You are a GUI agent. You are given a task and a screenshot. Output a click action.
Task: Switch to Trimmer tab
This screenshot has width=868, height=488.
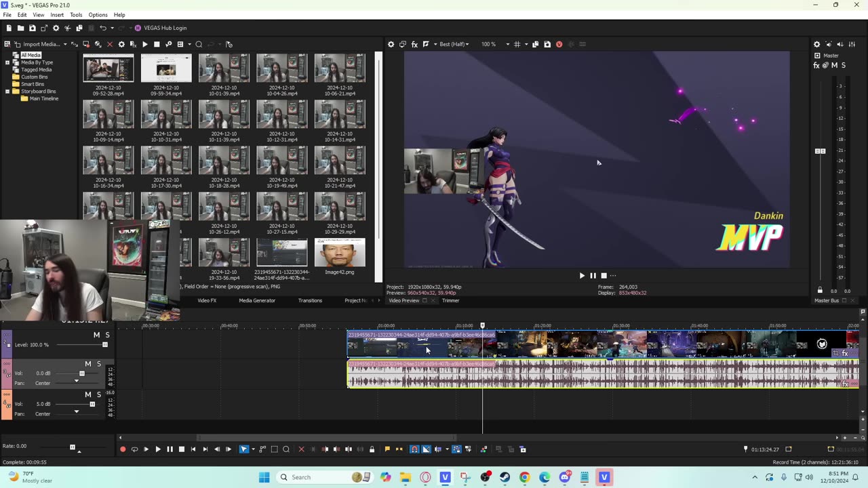(451, 300)
